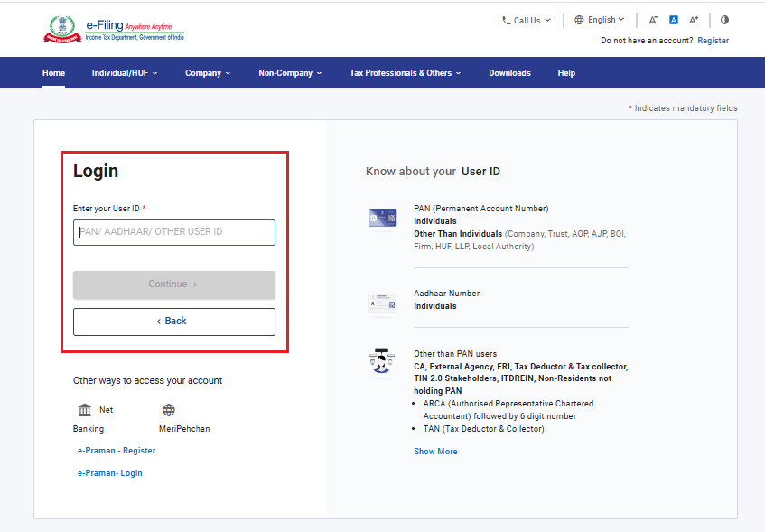This screenshot has width=765, height=532.
Task: Click the MeriPehchan label text
Action: [184, 428]
